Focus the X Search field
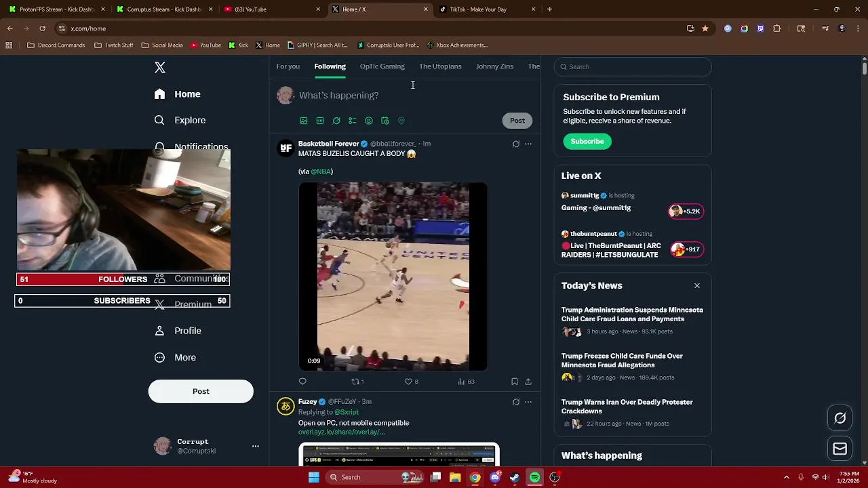Screen dimensions: 868x488 (633, 66)
